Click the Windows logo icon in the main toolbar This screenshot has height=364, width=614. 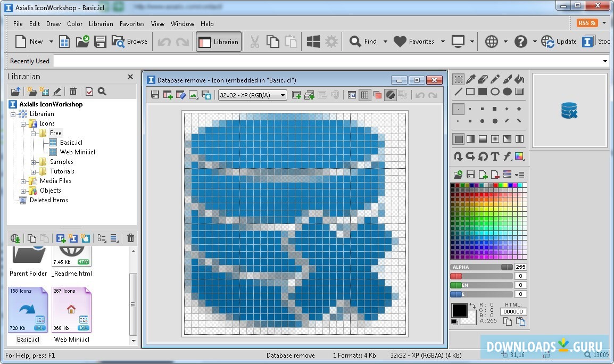pyautogui.click(x=313, y=42)
